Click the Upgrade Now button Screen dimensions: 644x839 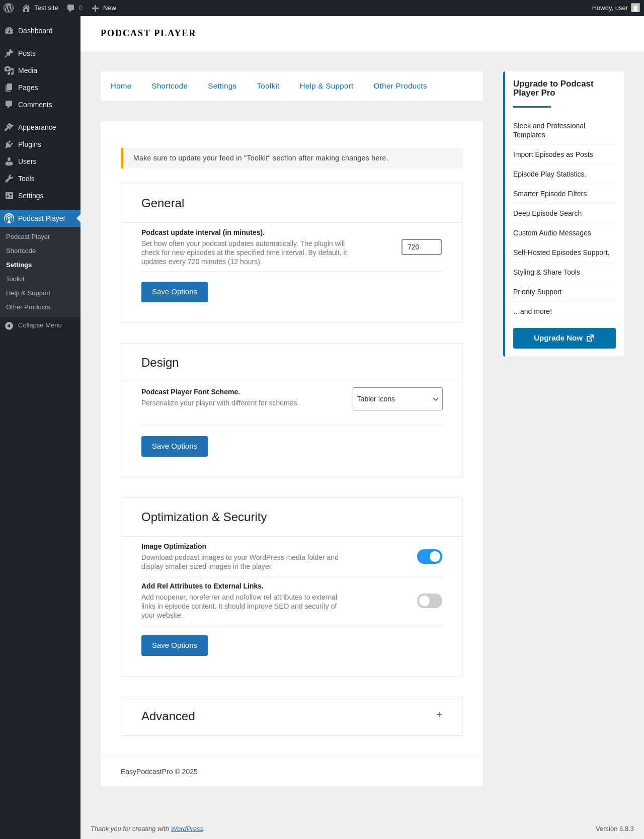[564, 338]
